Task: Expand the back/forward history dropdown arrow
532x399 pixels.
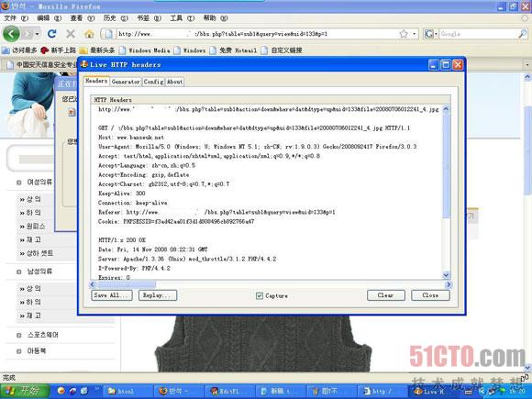Action: pos(37,34)
